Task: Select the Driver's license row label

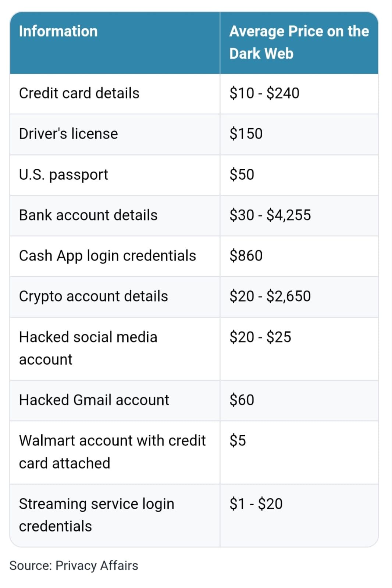Action: click(x=68, y=134)
